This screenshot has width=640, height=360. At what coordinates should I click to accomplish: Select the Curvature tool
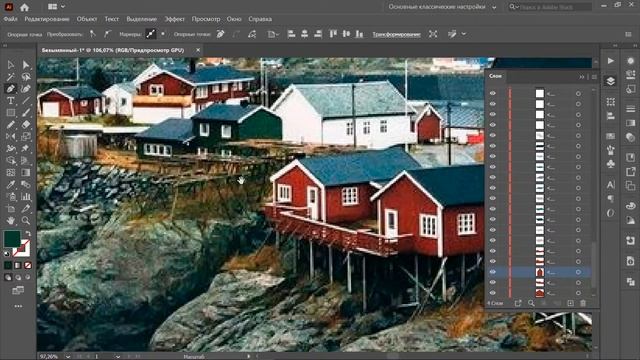click(x=26, y=89)
